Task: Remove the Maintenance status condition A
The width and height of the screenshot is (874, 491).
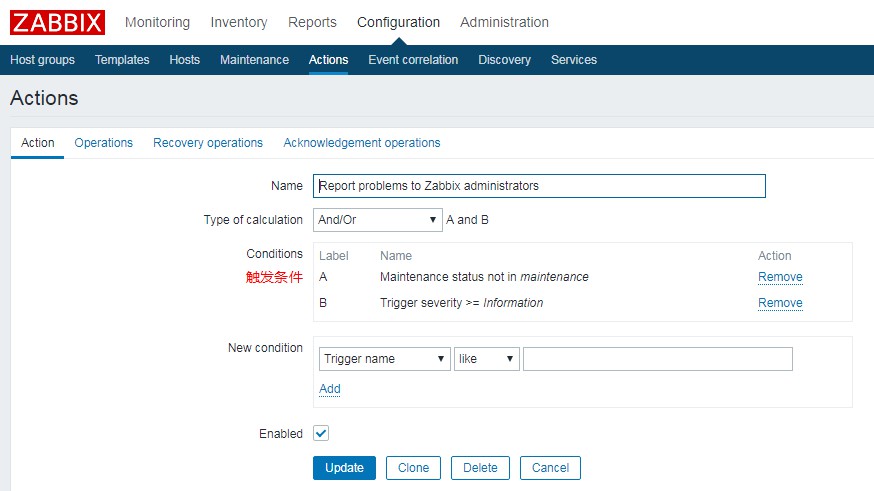Action: point(780,277)
